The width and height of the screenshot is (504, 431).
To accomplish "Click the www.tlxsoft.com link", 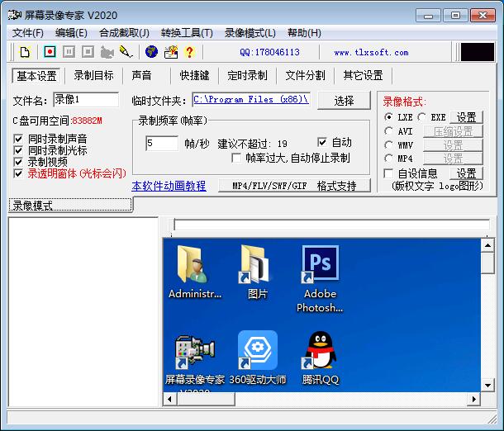I will 371,52.
